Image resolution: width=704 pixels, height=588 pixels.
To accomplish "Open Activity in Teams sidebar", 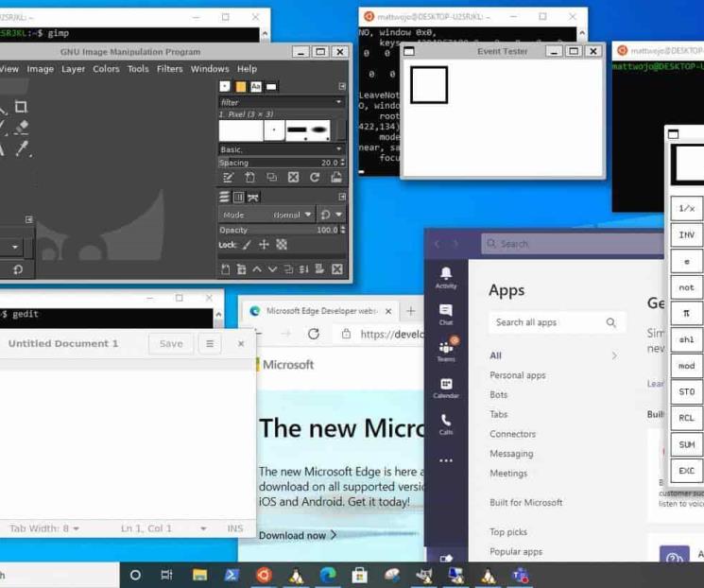I will pyautogui.click(x=446, y=278).
